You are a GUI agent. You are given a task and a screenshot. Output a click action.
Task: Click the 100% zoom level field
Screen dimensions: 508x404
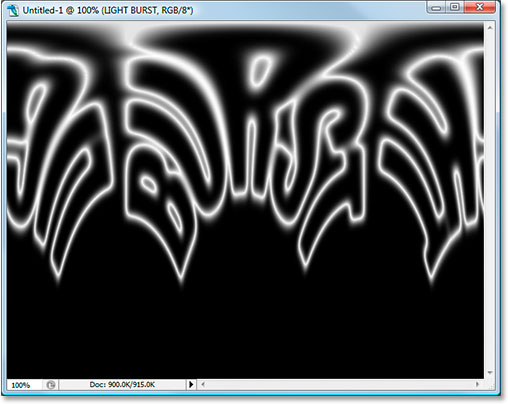(24, 385)
